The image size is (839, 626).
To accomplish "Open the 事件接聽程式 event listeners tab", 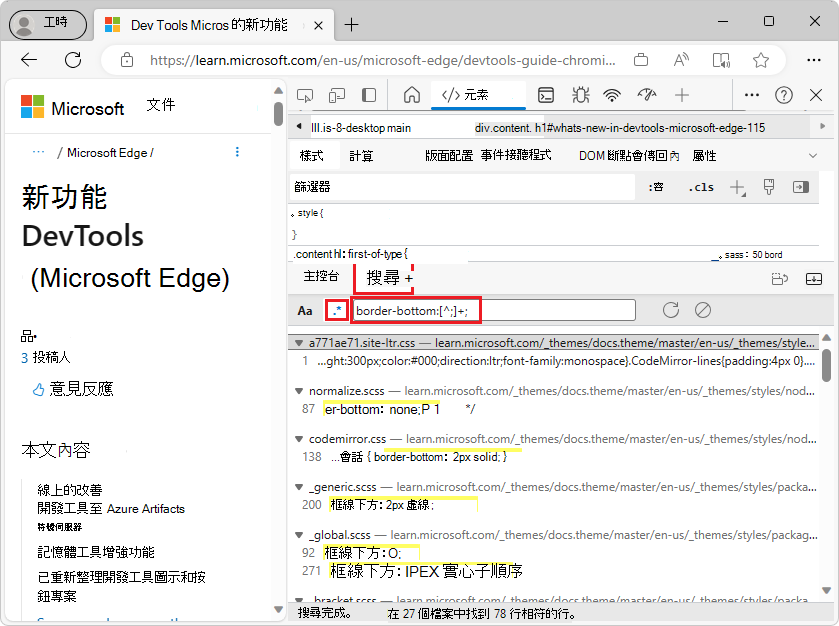I will (x=516, y=155).
